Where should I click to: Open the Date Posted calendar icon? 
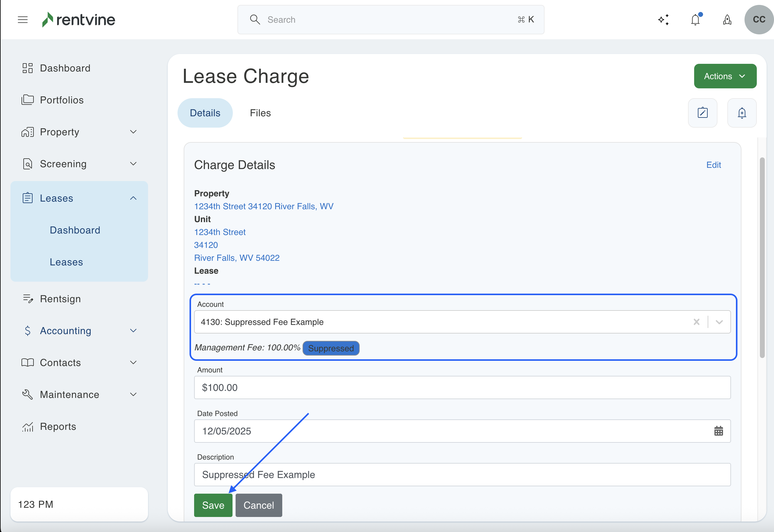pos(718,431)
